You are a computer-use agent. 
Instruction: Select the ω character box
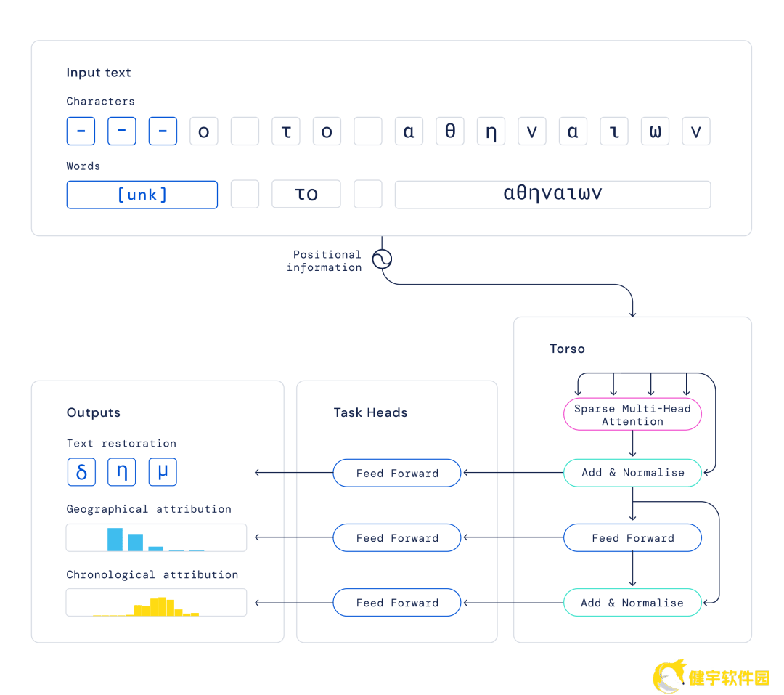655,131
